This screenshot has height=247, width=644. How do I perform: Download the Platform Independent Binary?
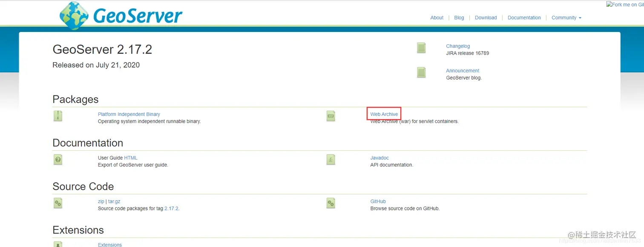[129, 114]
